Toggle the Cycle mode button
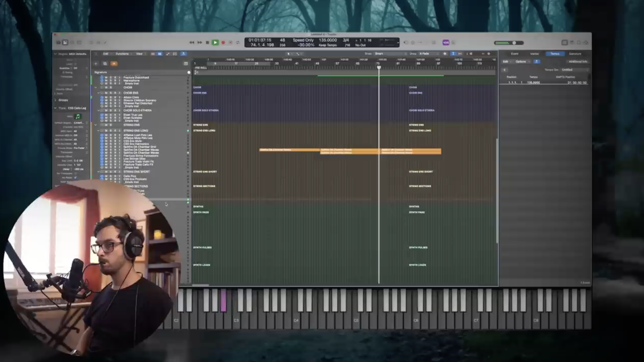Image resolution: width=644 pixels, height=362 pixels. coord(238,43)
